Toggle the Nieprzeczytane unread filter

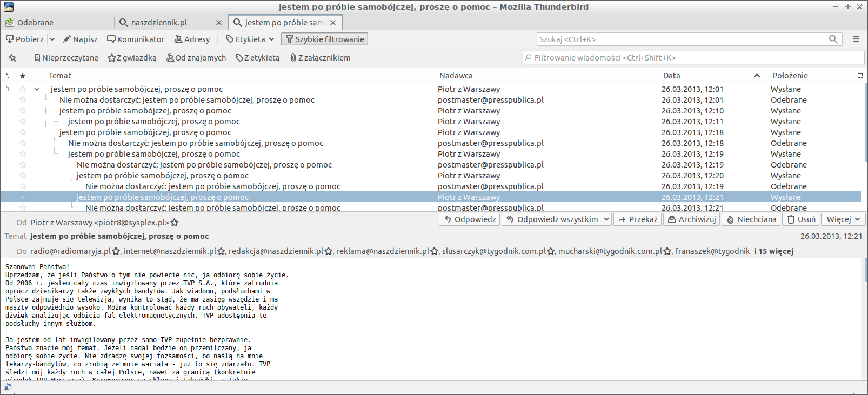(66, 58)
